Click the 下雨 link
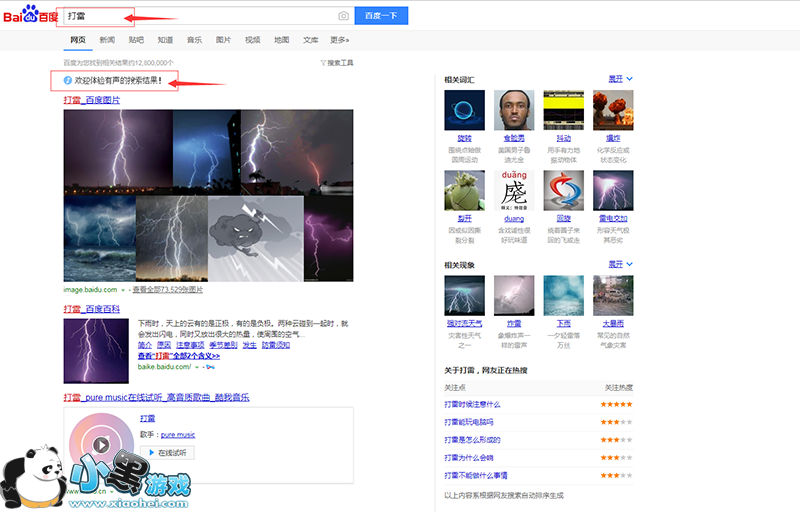This screenshot has height=512, width=800. (x=564, y=323)
